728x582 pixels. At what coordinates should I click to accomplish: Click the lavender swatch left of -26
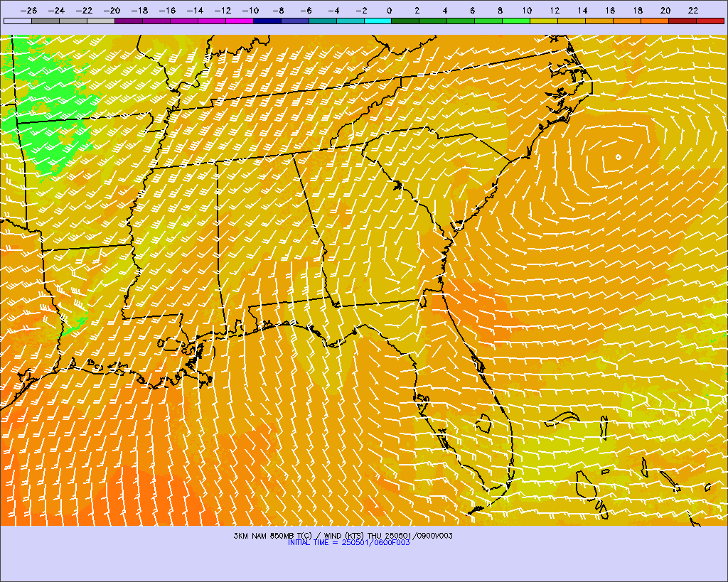18,21
